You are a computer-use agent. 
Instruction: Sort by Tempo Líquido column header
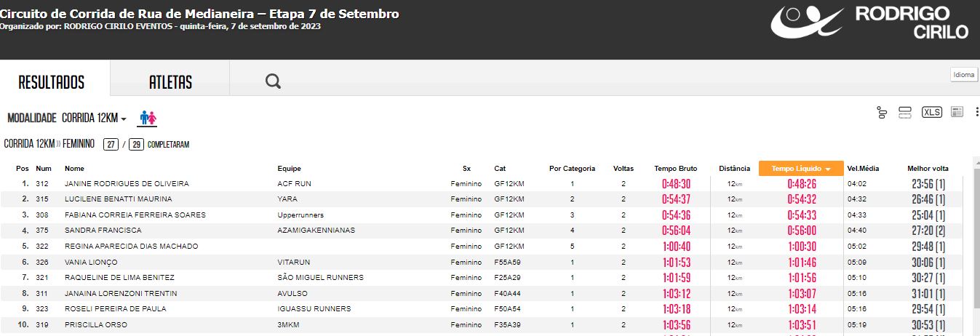pyautogui.click(x=801, y=168)
